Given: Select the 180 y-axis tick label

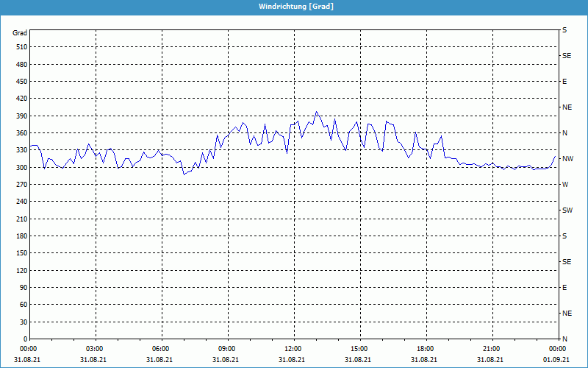Looking at the screenshot, I should click(21, 236).
